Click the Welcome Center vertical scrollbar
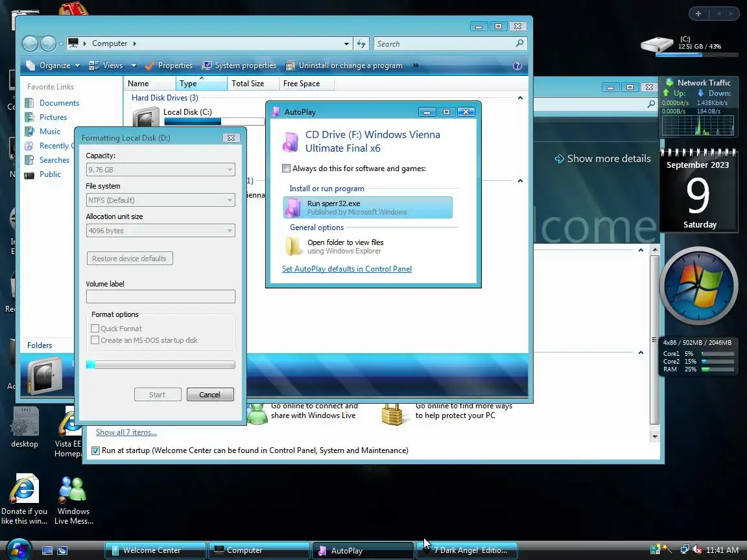This screenshot has height=560, width=747. click(654, 343)
